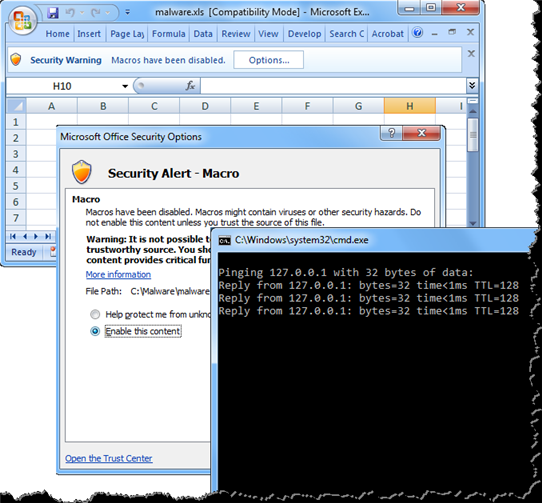The width and height of the screenshot is (542, 503).
Task: Open the More information link
Action: click(118, 274)
